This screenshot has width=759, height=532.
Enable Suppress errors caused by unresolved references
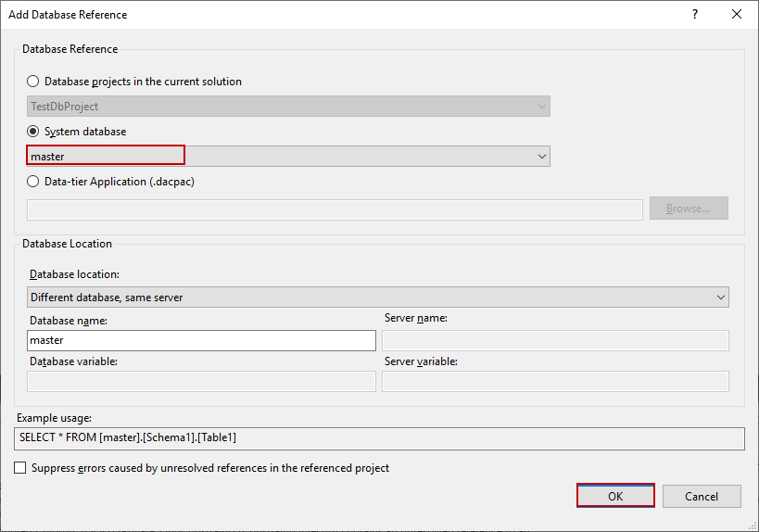[x=20, y=468]
